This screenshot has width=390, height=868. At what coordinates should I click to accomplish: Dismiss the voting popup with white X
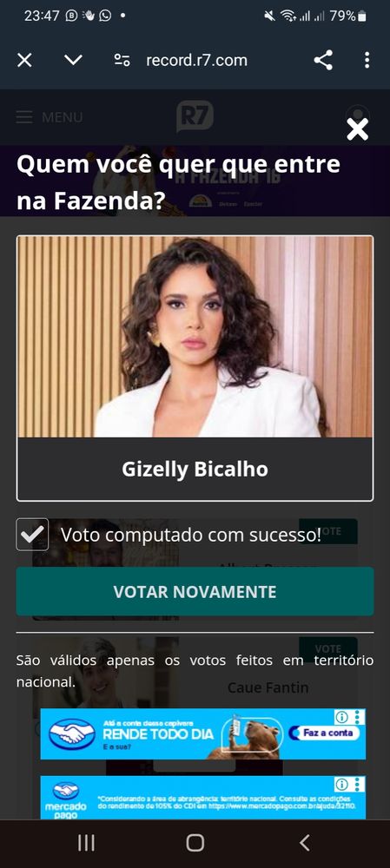(357, 129)
